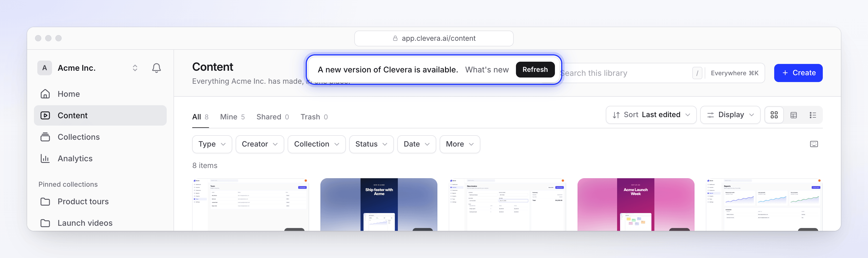
Task: Open Analytics in the sidebar
Action: 100,158
